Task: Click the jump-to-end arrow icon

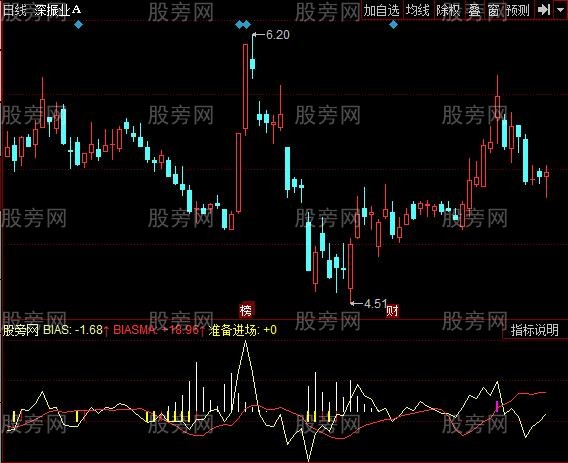Action: coord(544,10)
